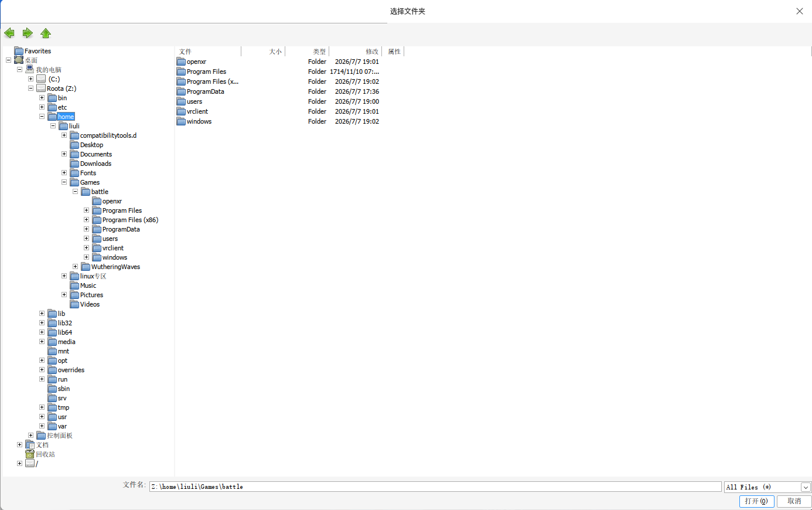Sort by the 类型 column header
Viewport: 812px width, 510px height.
pos(307,52)
